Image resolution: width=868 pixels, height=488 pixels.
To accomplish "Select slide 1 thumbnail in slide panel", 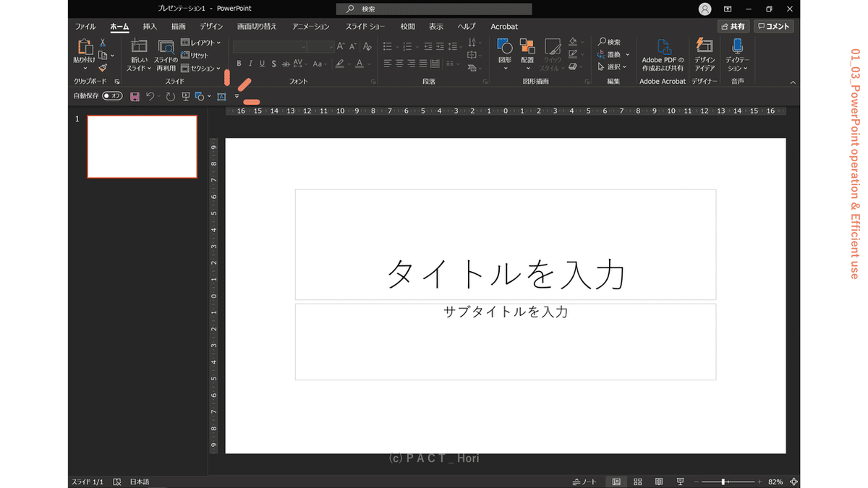I will pos(142,147).
